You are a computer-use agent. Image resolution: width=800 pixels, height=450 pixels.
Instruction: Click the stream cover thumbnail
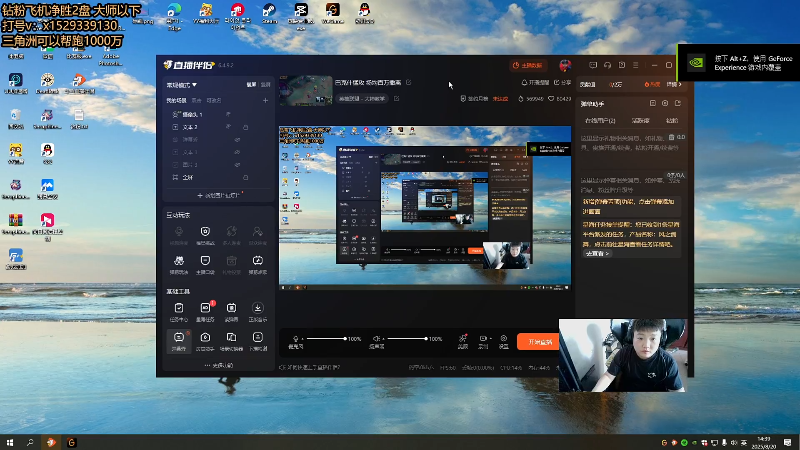[306, 90]
